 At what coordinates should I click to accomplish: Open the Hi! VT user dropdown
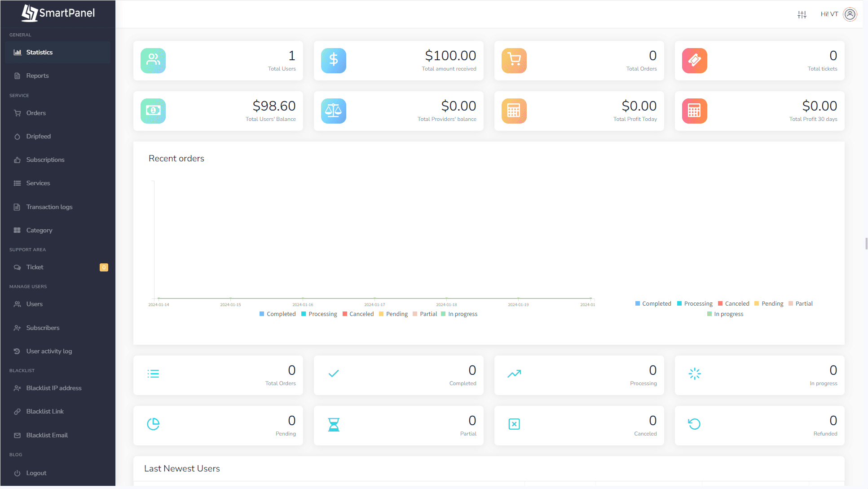coord(829,14)
